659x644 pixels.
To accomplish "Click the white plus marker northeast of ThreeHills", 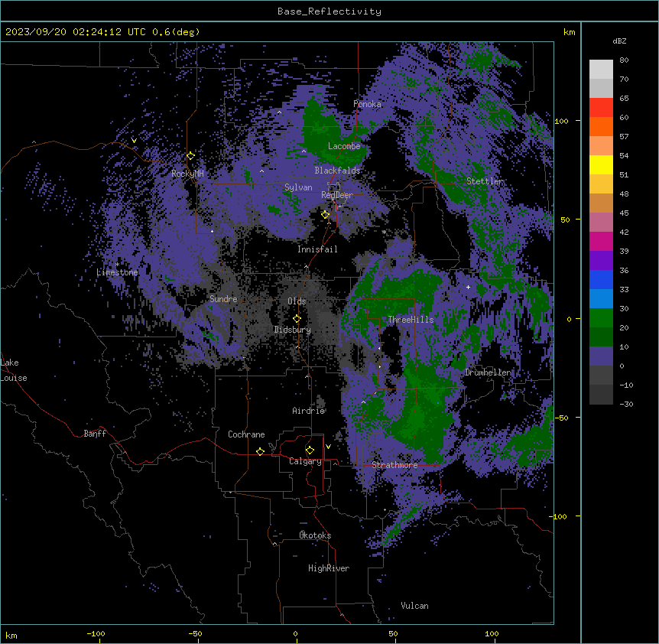I will tap(468, 287).
